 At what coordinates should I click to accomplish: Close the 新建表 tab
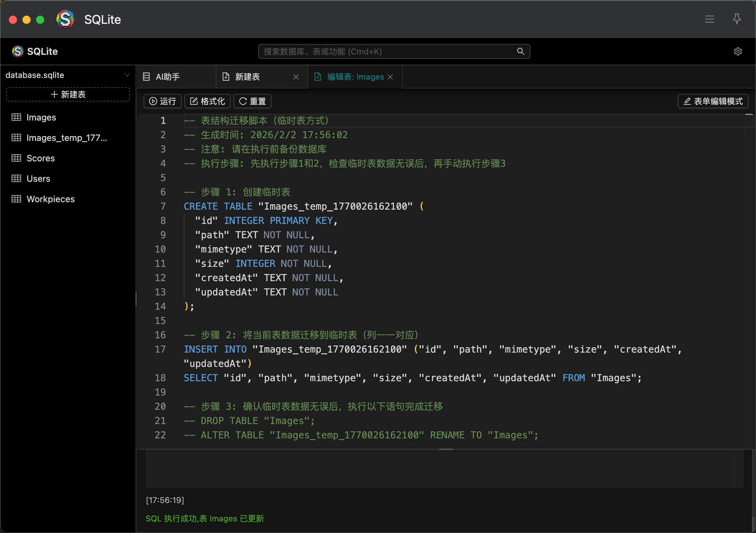[x=296, y=77]
